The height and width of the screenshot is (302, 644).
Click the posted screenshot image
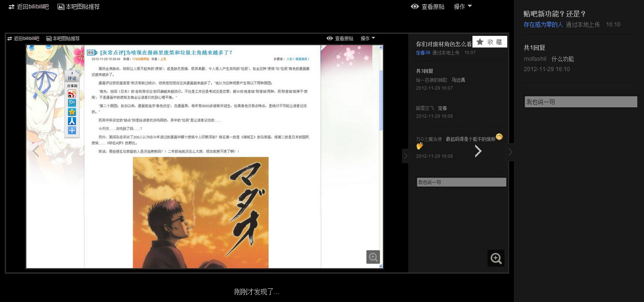(x=257, y=153)
